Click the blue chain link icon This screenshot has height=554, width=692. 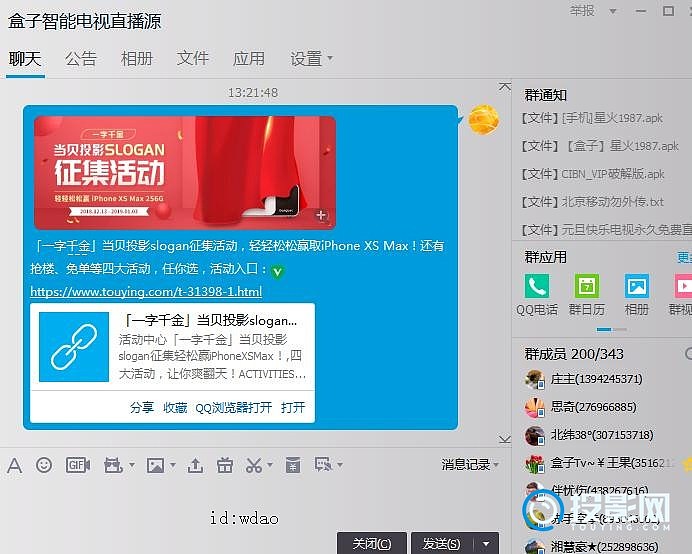(74, 347)
